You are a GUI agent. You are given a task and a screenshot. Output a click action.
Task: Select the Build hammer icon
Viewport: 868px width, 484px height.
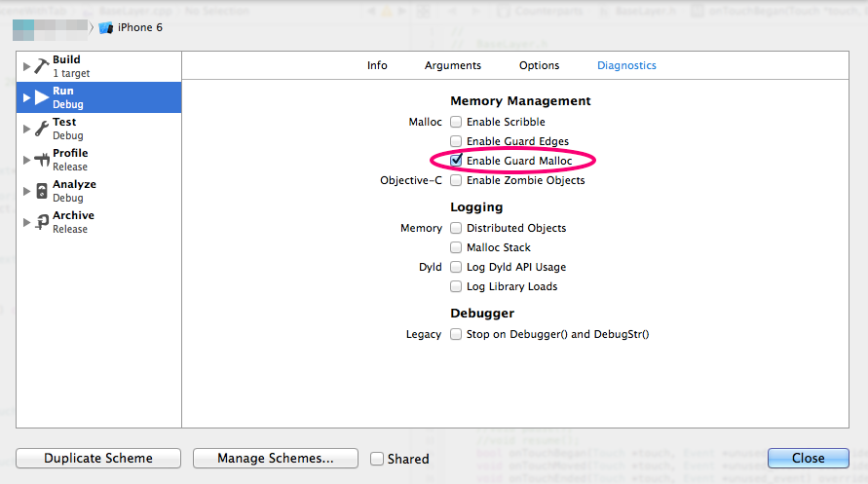(x=42, y=66)
